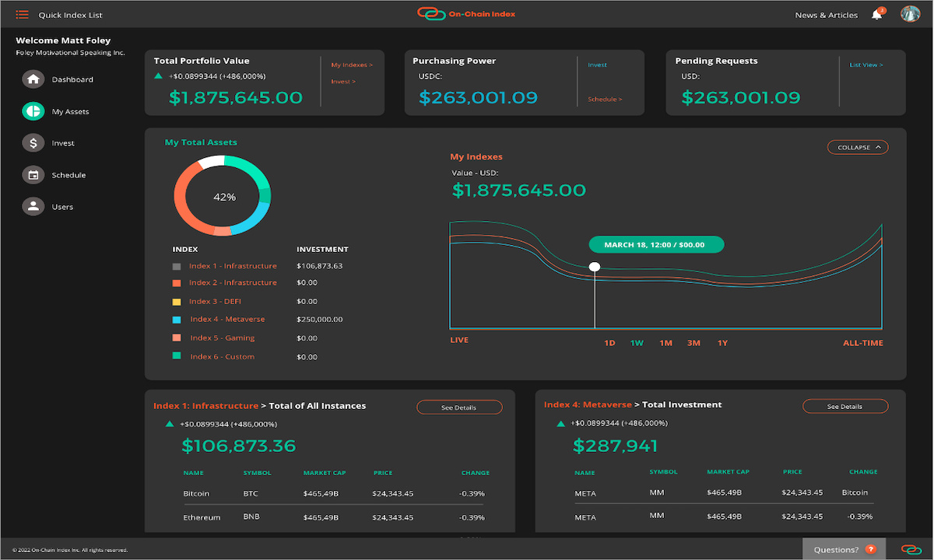This screenshot has width=934, height=560.
Task: Click the Invest link on Purchasing Power card
Action: point(597,65)
